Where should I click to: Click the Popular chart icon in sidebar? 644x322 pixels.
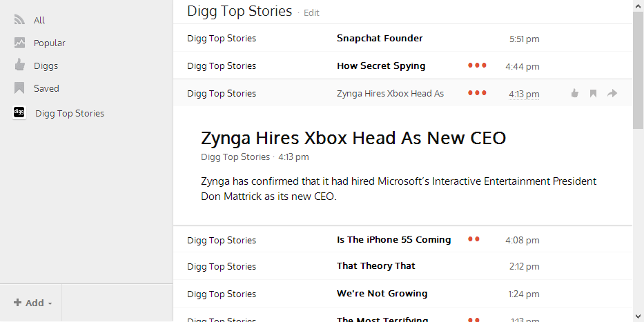click(19, 42)
